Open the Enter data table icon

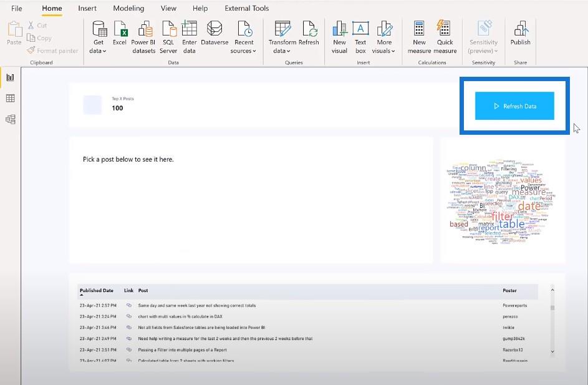(189, 37)
